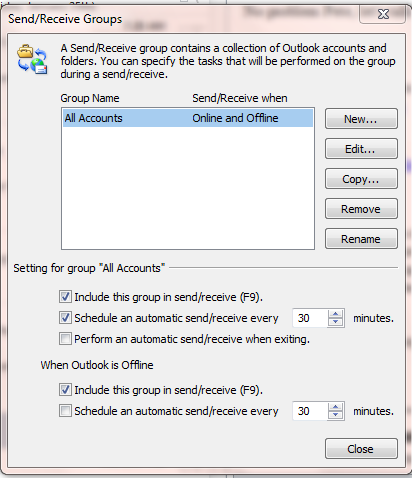Viewport: 412px width, 478px height.
Task: Click the online minutes input field
Action: click(310, 318)
